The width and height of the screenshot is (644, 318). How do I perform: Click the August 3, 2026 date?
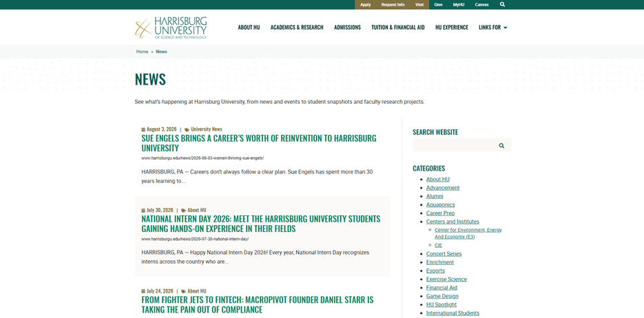[x=161, y=129]
